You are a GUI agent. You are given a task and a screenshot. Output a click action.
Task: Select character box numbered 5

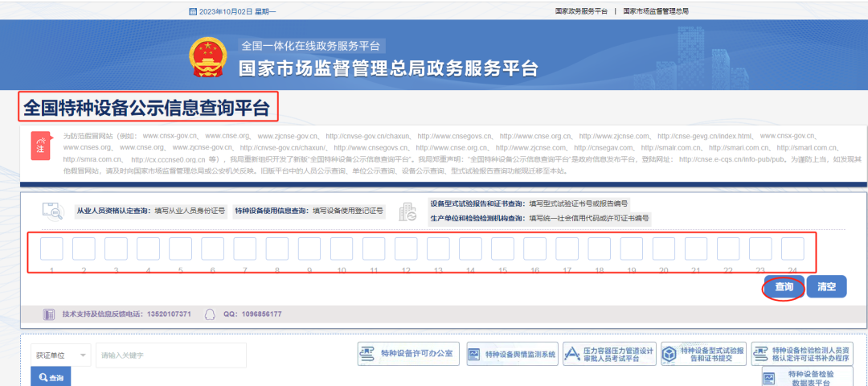point(181,249)
